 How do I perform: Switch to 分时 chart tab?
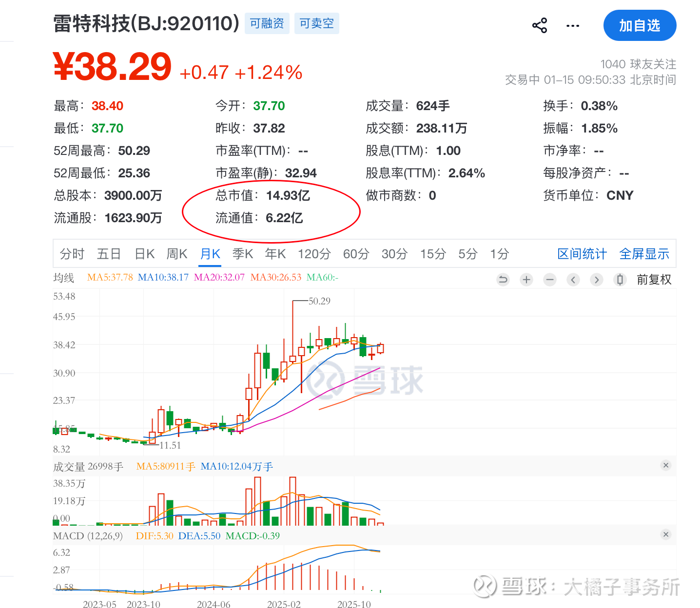(x=72, y=254)
